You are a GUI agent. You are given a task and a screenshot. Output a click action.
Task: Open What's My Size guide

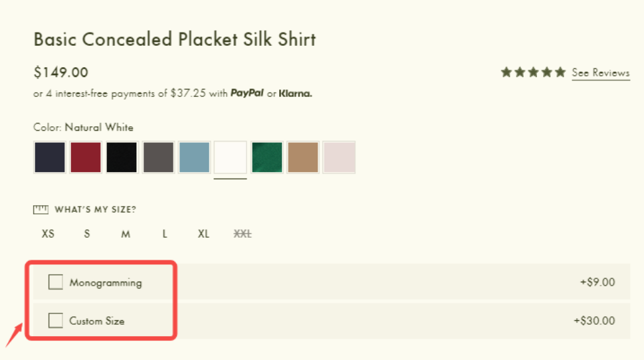(x=95, y=210)
